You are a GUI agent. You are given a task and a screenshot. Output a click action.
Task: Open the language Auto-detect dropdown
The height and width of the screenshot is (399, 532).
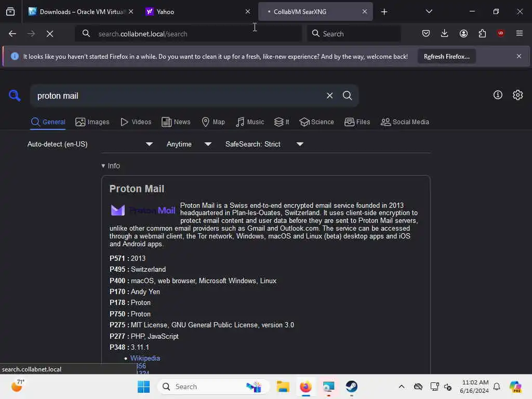90,144
